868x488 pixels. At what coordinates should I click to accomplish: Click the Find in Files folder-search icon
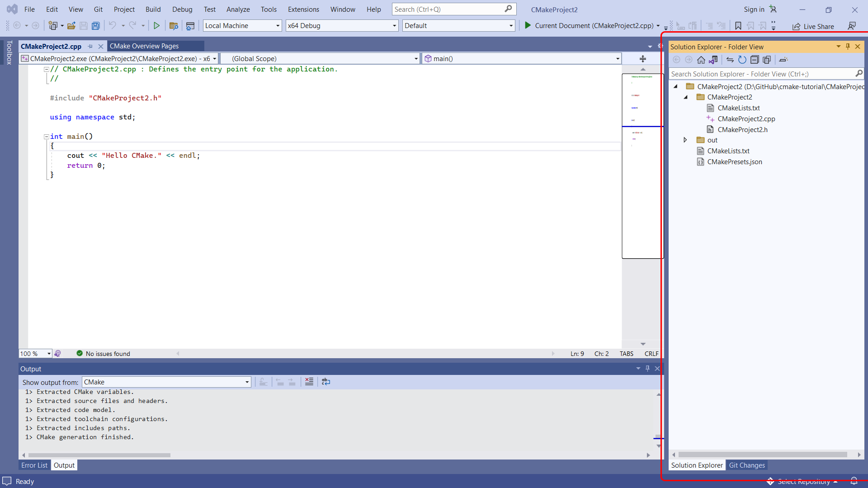(x=174, y=26)
